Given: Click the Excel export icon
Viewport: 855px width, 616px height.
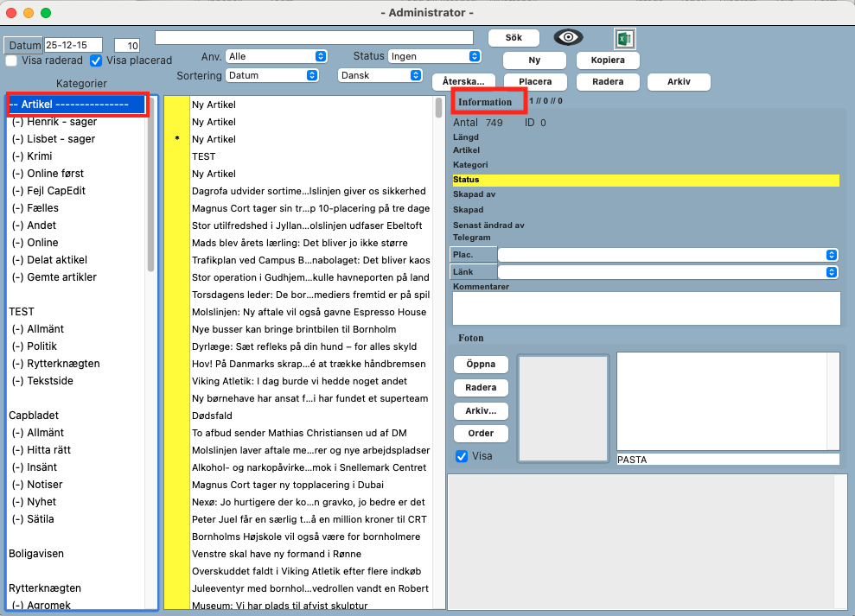Looking at the screenshot, I should (x=624, y=38).
